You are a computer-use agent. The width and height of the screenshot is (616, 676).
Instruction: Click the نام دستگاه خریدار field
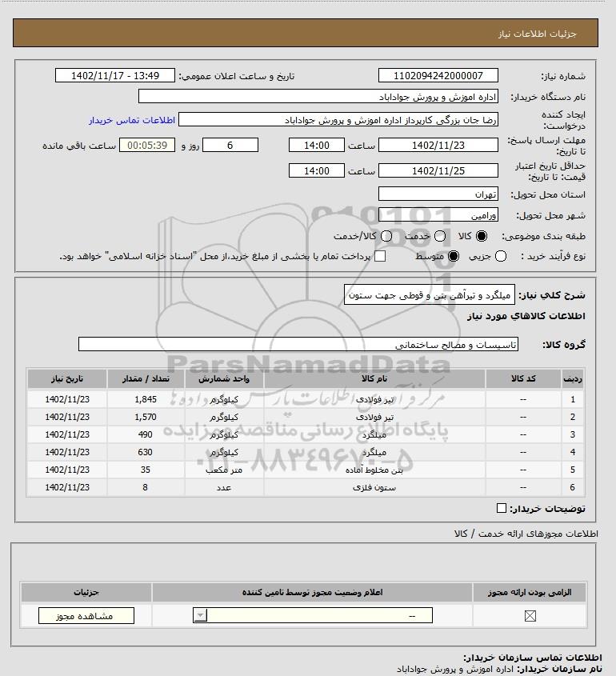(318, 97)
